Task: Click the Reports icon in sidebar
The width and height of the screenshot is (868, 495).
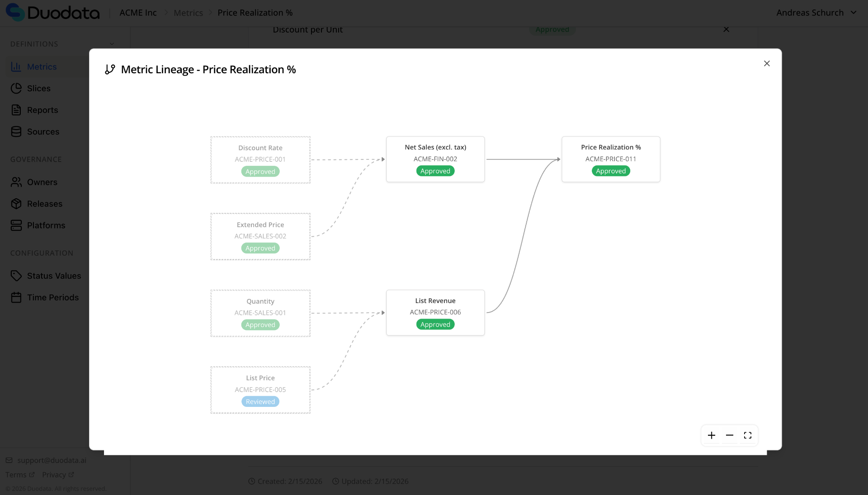Action: click(16, 110)
